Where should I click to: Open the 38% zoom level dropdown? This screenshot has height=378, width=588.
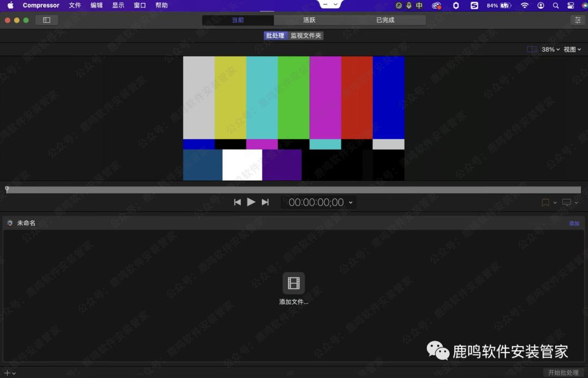click(x=550, y=49)
